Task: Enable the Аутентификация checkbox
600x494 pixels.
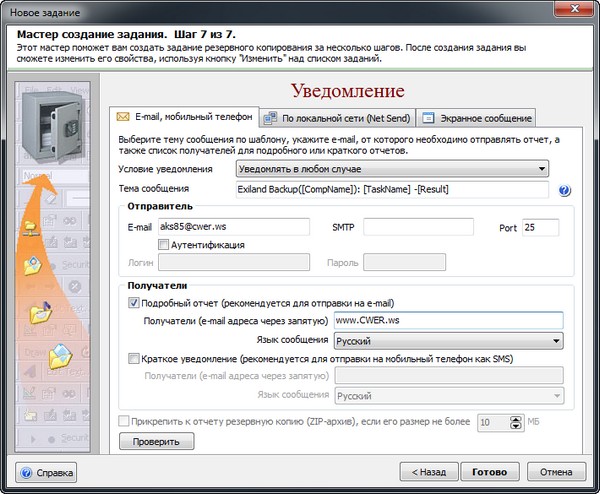Action: (163, 245)
